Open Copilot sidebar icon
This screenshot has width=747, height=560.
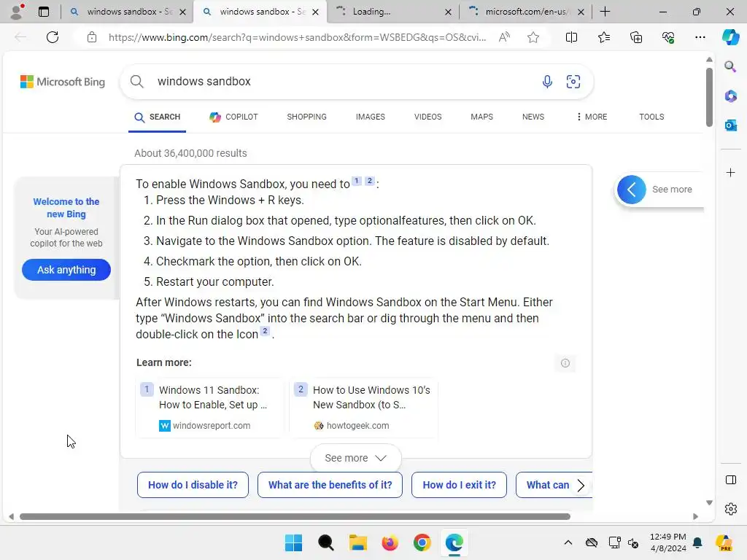tap(730, 37)
